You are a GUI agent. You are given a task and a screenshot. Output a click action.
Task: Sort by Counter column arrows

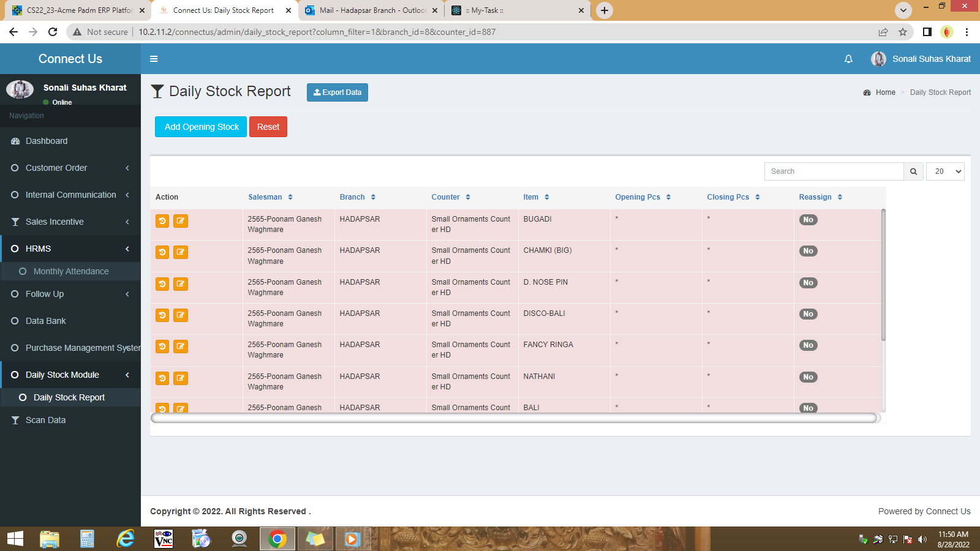point(468,197)
